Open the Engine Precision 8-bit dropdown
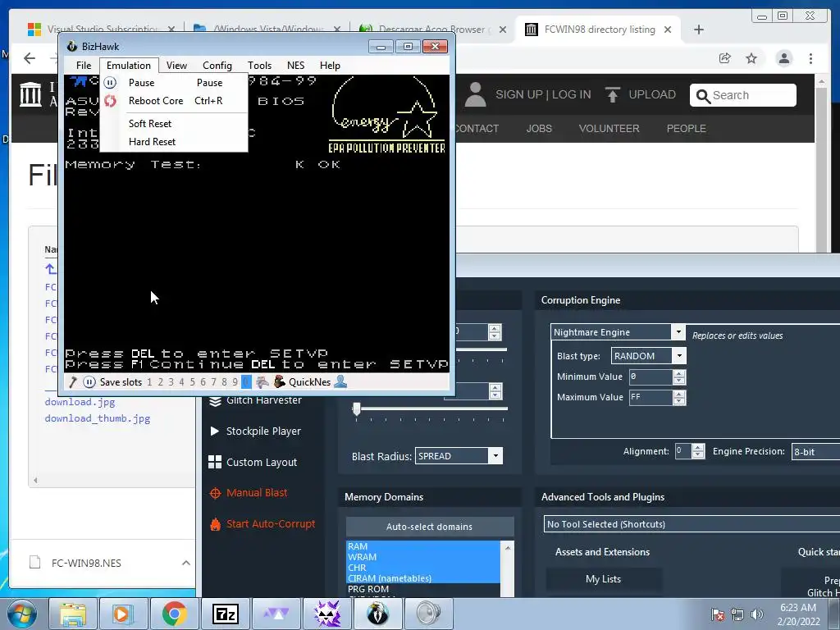840x630 pixels. [x=815, y=452]
